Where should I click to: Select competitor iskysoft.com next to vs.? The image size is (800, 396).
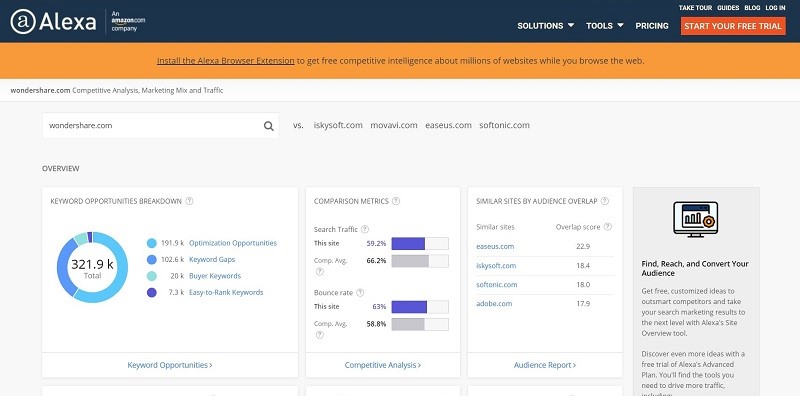coord(338,125)
